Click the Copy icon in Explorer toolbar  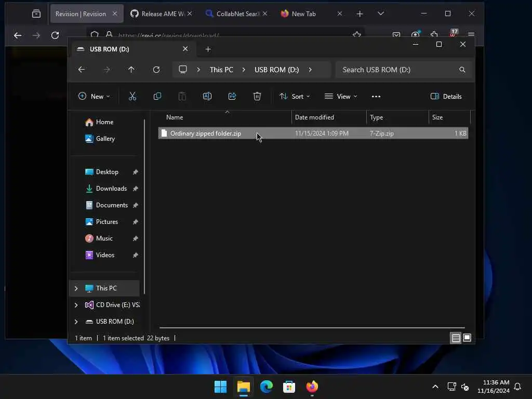point(157,96)
